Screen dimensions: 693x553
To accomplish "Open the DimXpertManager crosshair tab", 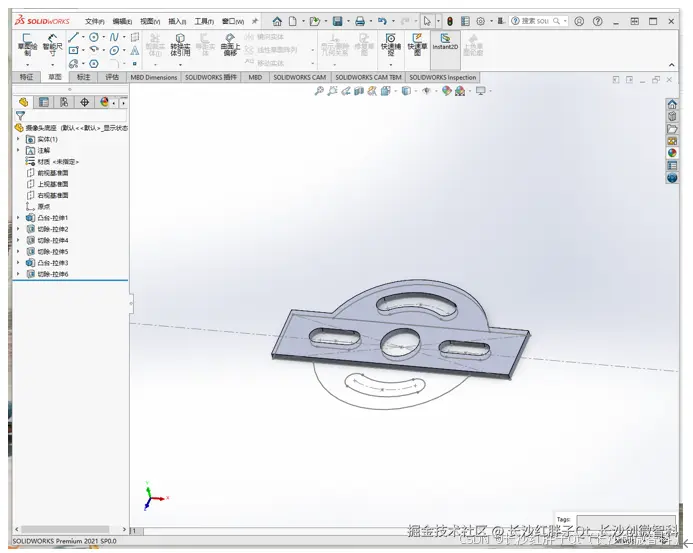I will coord(84,102).
